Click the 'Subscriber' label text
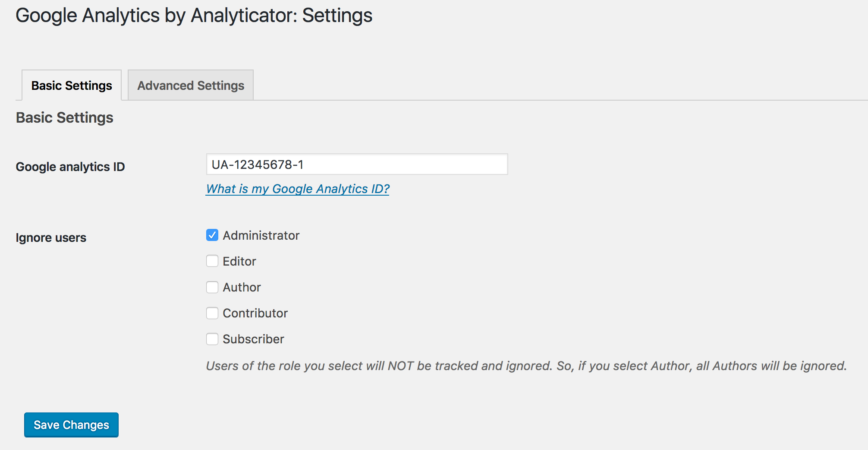 pyautogui.click(x=254, y=339)
